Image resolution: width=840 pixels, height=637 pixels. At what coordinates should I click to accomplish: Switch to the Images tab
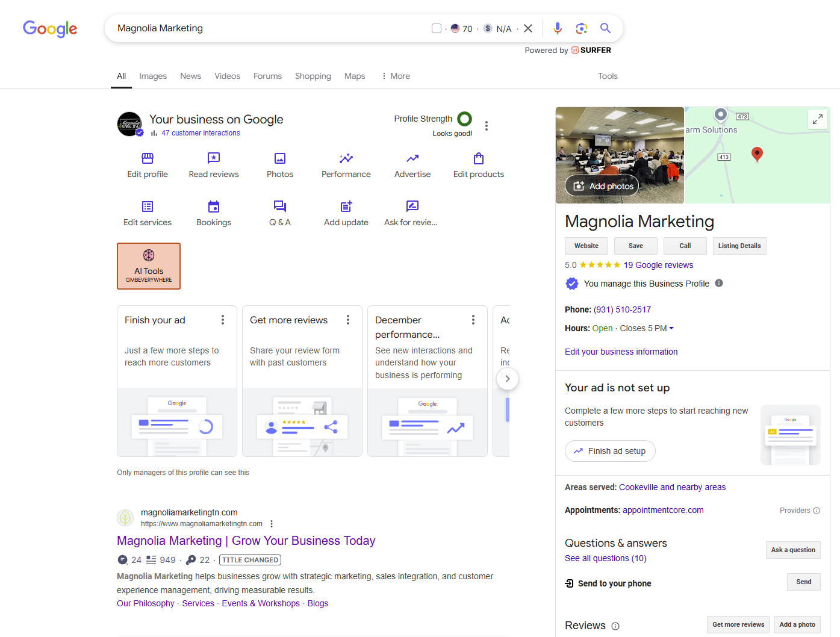tap(153, 76)
